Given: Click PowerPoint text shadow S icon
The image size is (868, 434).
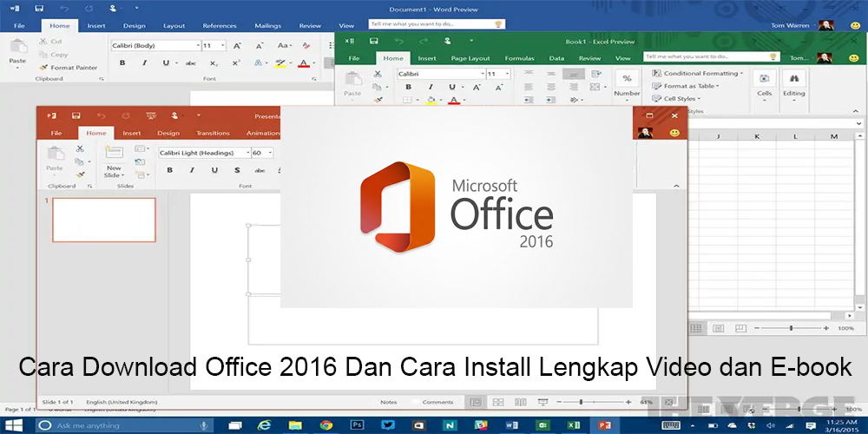Looking at the screenshot, I should click(x=237, y=170).
